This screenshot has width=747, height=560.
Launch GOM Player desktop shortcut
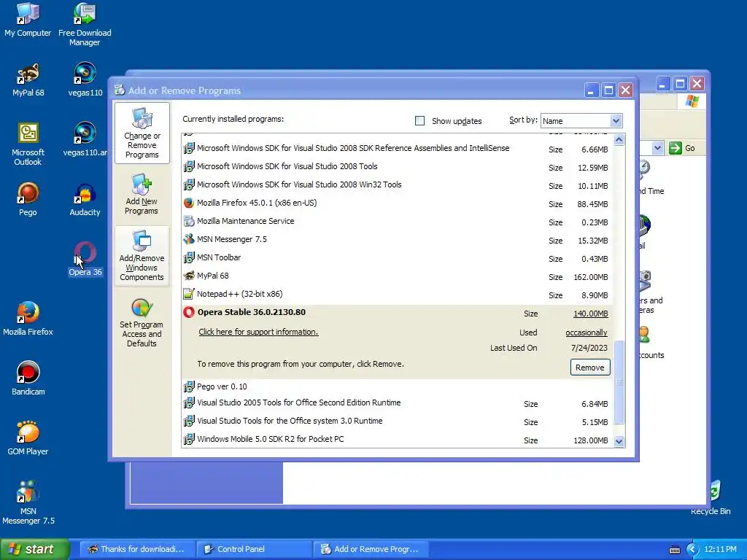pos(28,438)
